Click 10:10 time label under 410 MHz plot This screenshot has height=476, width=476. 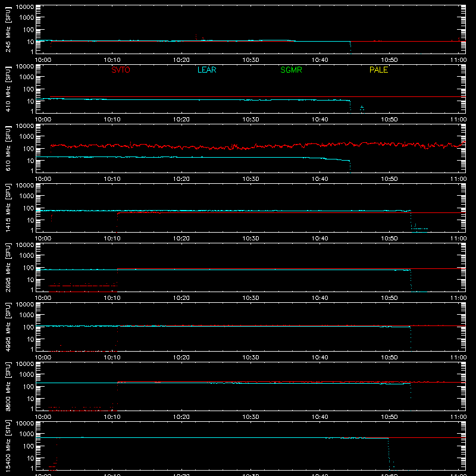click(112, 120)
